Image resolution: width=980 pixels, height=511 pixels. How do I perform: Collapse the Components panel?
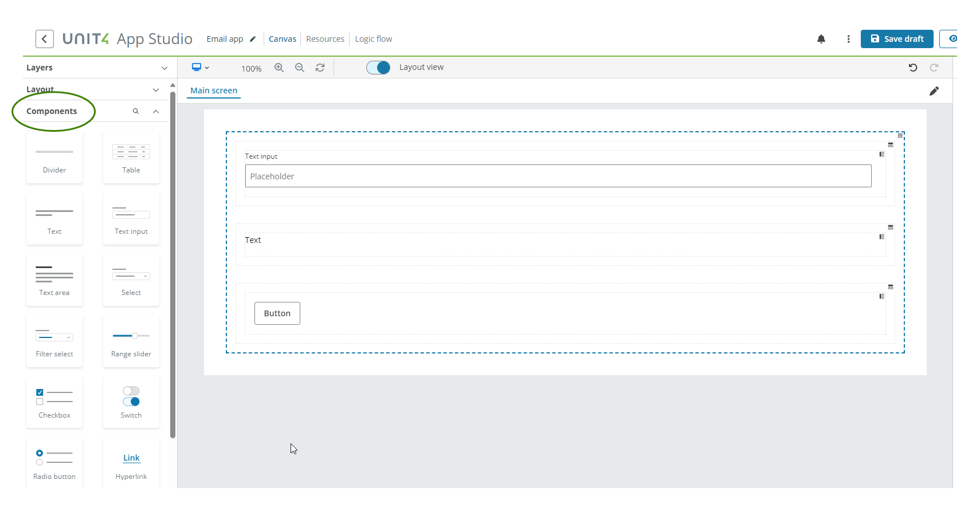[x=156, y=112]
